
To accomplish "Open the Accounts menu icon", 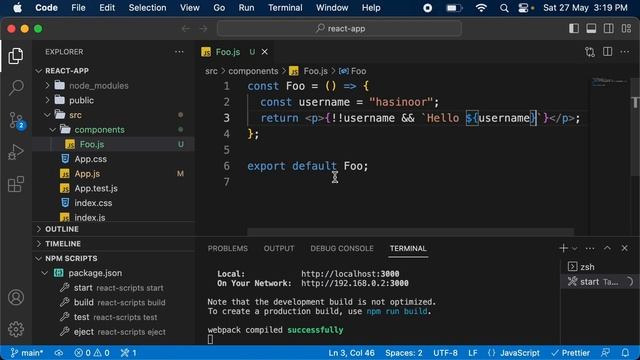I will 16,298.
